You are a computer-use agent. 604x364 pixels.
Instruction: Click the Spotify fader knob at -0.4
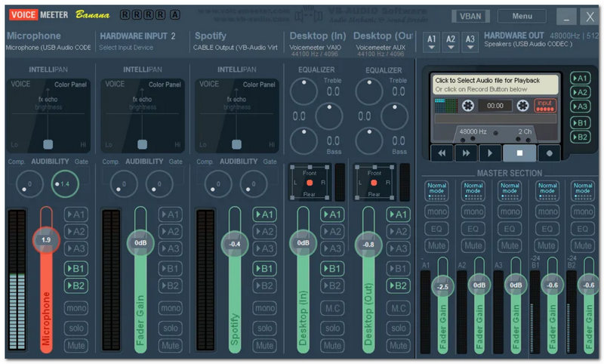(235, 244)
